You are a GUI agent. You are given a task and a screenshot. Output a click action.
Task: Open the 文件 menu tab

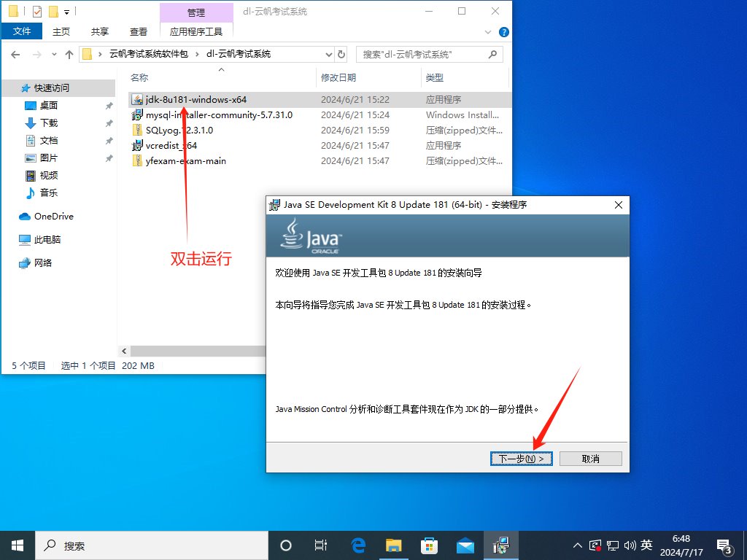click(x=22, y=32)
